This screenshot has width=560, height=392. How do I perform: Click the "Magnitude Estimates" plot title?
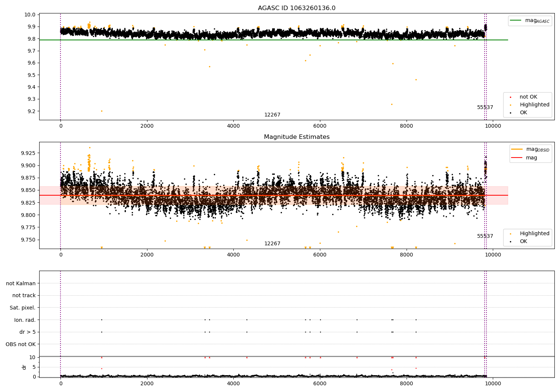tap(296, 137)
